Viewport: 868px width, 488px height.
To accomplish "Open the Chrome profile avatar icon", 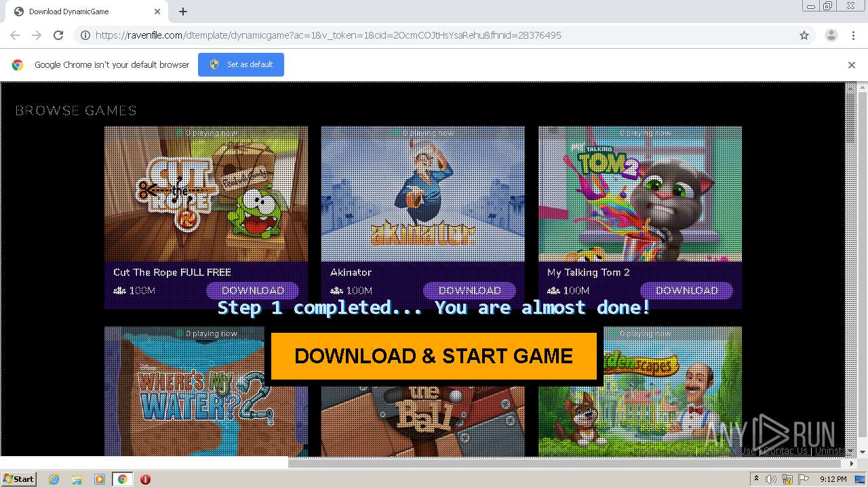I will pos(831,35).
